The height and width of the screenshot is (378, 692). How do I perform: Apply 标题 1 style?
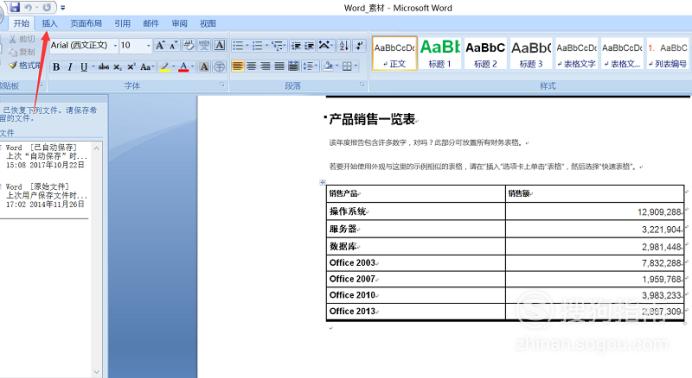pos(440,54)
